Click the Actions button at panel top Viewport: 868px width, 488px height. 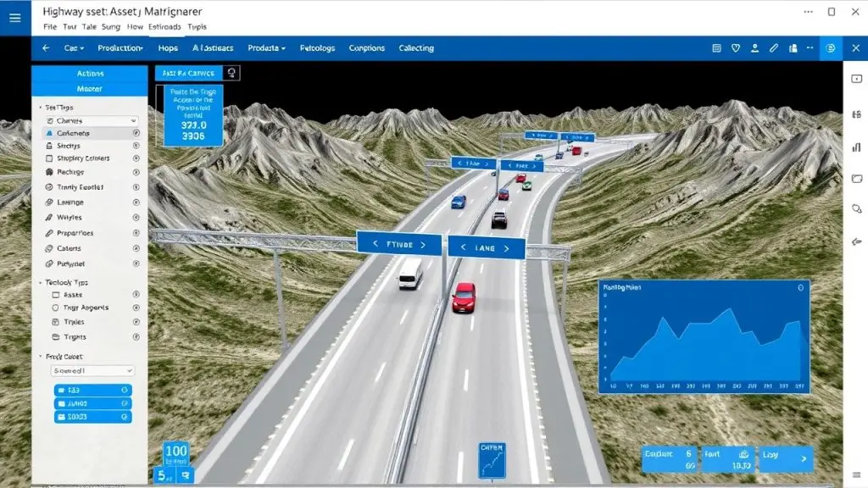tap(90, 74)
